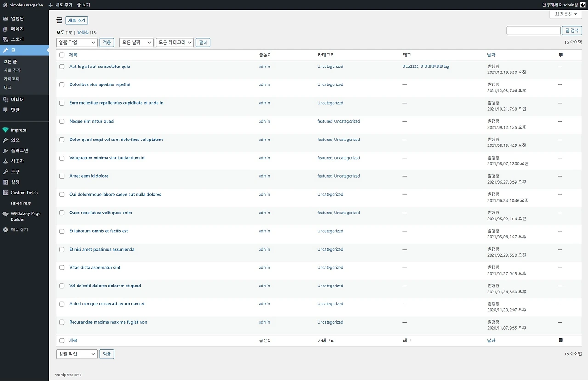The image size is (588, 381).
Task: Open post Et laborum omnis et facilis est
Action: (99, 231)
